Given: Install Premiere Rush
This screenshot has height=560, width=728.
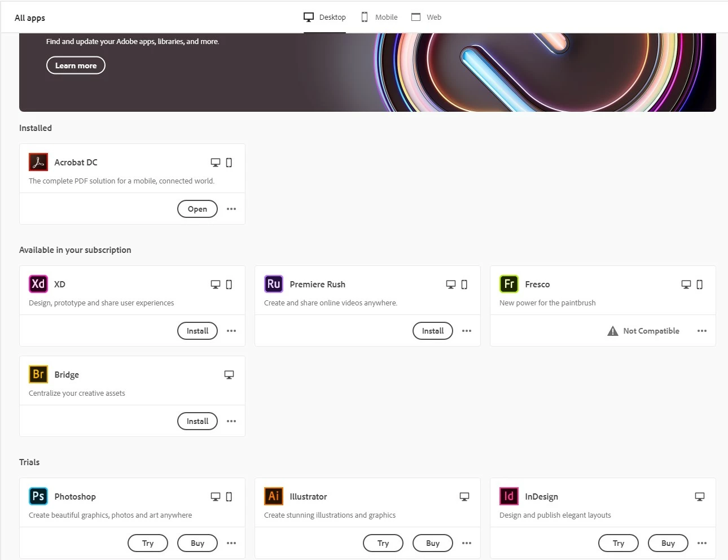Looking at the screenshot, I should 433,331.
